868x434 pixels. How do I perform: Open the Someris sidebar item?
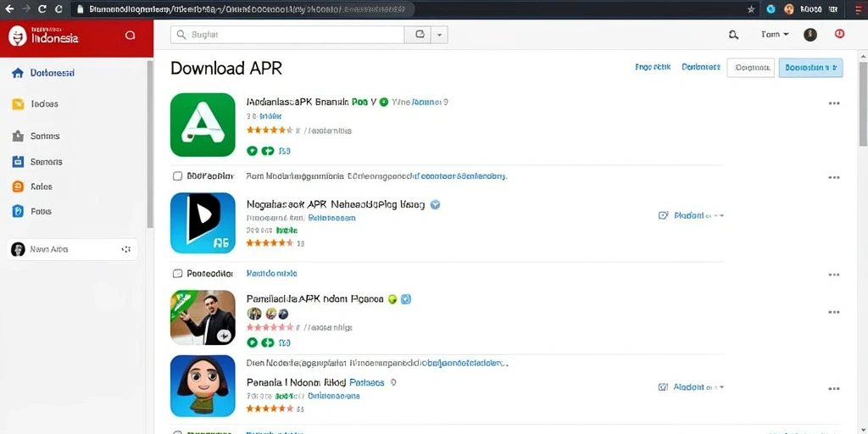[46, 162]
